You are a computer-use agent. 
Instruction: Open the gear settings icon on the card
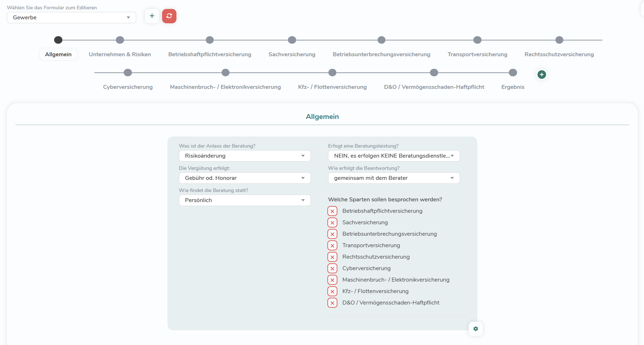[x=476, y=329]
